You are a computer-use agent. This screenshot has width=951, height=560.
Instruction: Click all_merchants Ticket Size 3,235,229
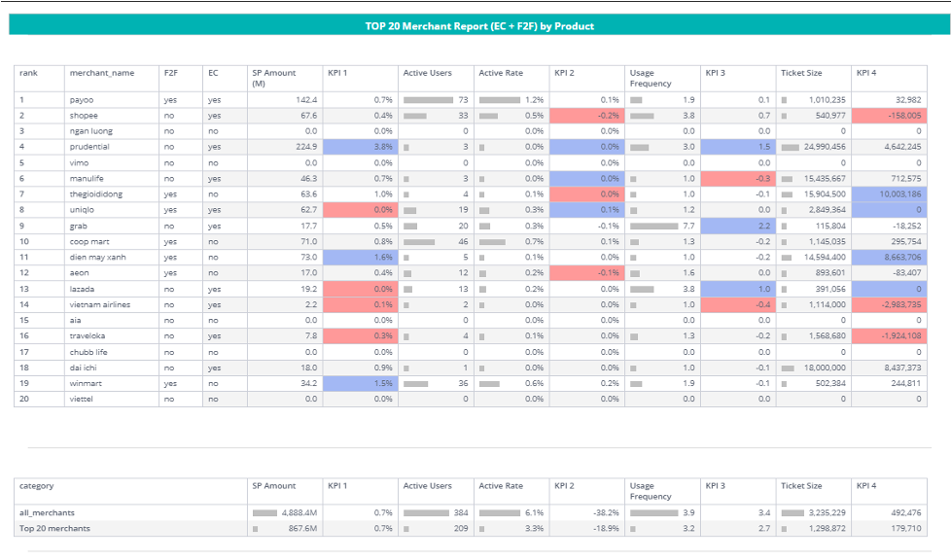(x=828, y=513)
